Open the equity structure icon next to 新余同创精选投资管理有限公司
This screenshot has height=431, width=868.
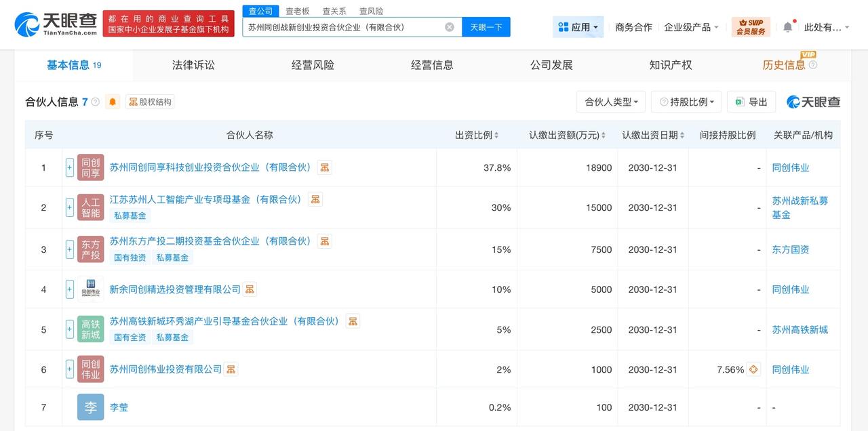point(250,289)
